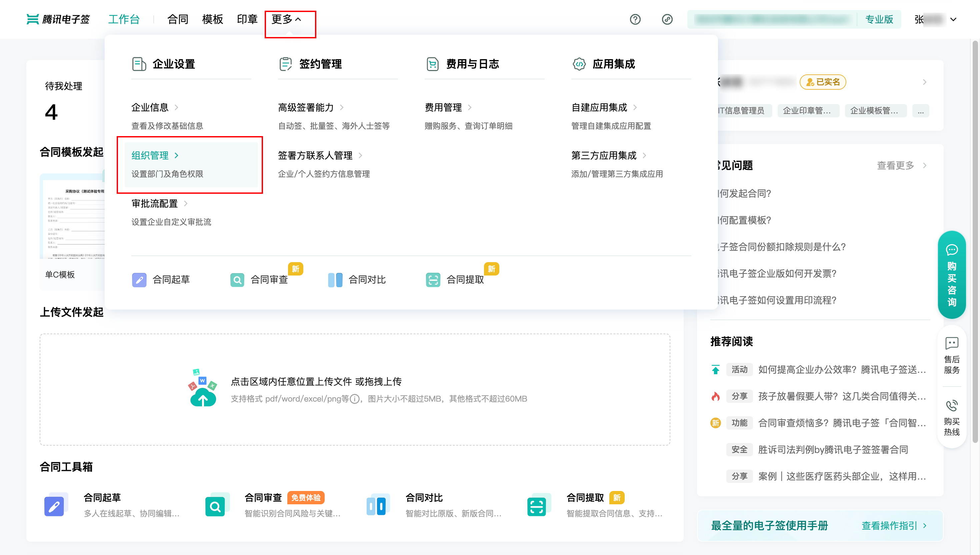Open 合同起草 pencil icon in dropdown menu
The image size is (980, 555).
[139, 280]
